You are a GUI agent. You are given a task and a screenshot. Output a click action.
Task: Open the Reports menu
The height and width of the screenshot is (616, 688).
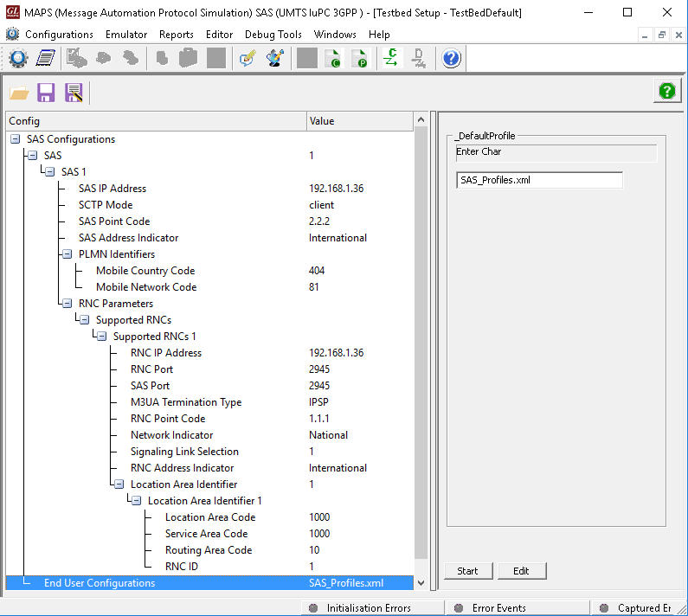[177, 35]
